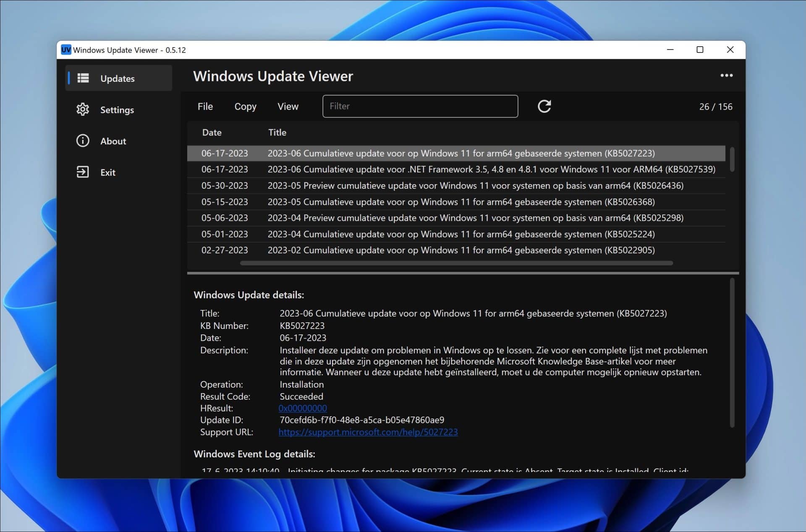Open the three-dot more options menu

pos(726,76)
